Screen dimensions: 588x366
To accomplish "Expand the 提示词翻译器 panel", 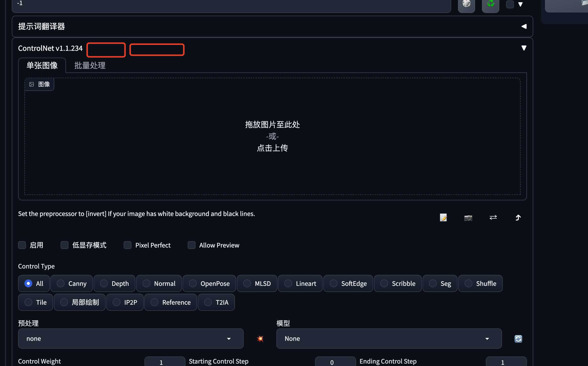I will pos(524,26).
